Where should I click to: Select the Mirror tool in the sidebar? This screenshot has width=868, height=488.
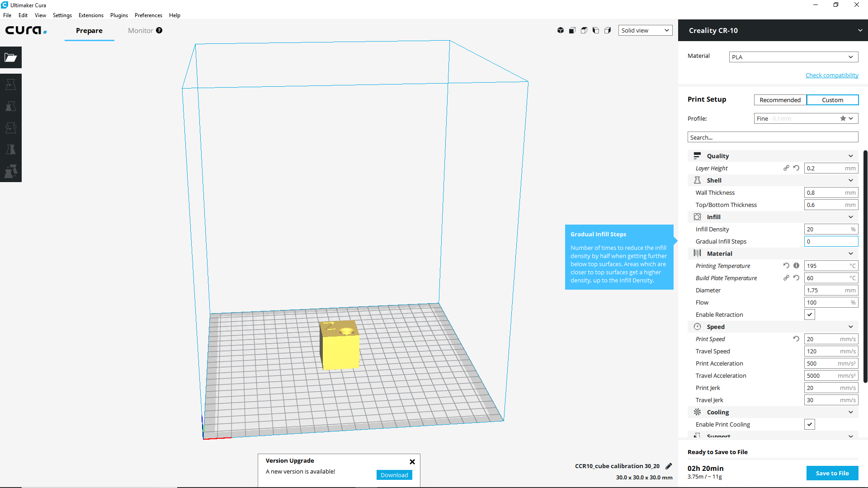click(x=11, y=150)
